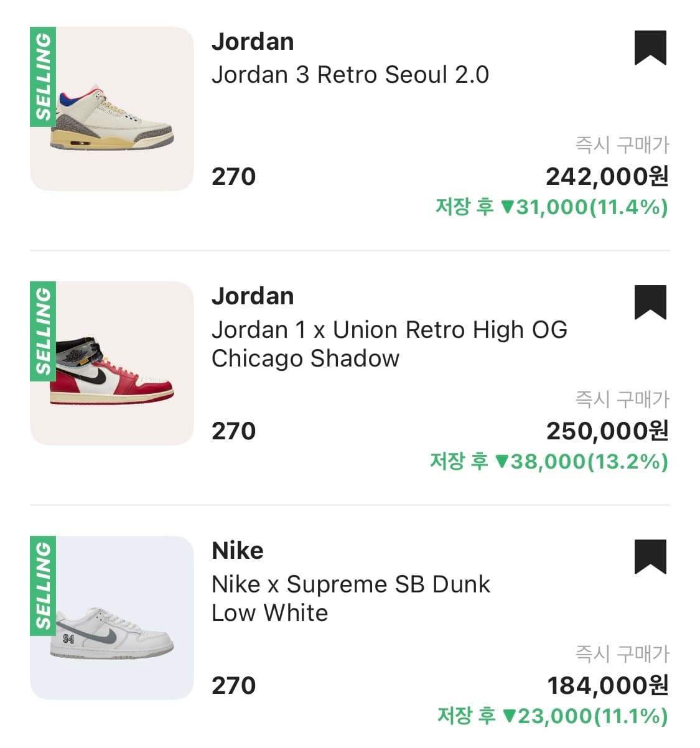Select the 184,000원 buy-now price
Image resolution: width=700 pixels, height=748 pixels.
pyautogui.click(x=607, y=686)
